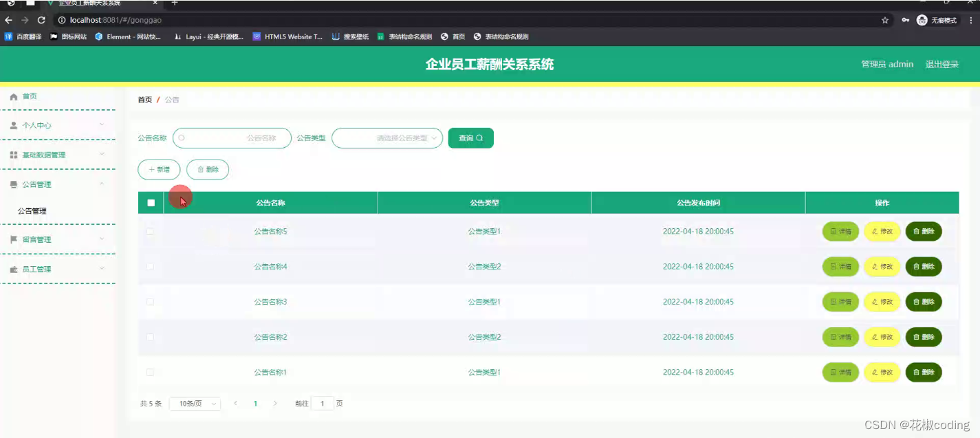
Task: Click the 首页 breadcrumb link
Action: click(x=144, y=99)
